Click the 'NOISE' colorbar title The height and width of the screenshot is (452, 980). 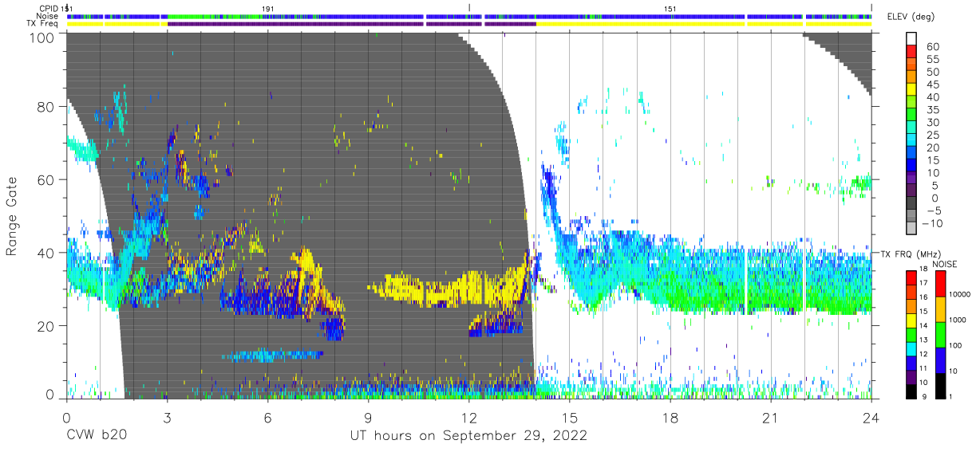946,264
